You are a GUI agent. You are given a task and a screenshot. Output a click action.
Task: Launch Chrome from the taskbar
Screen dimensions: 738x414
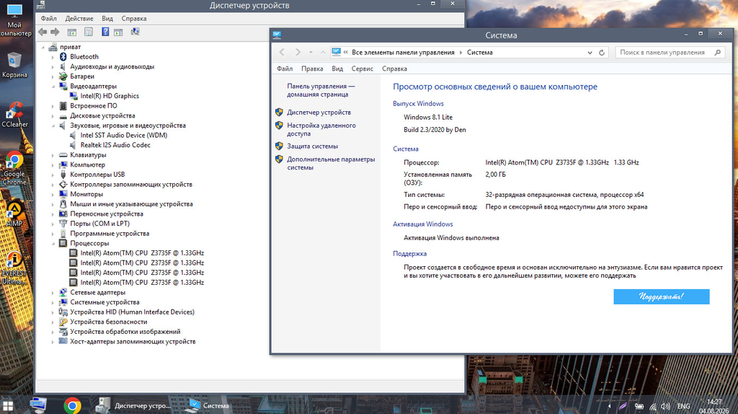[72, 405]
